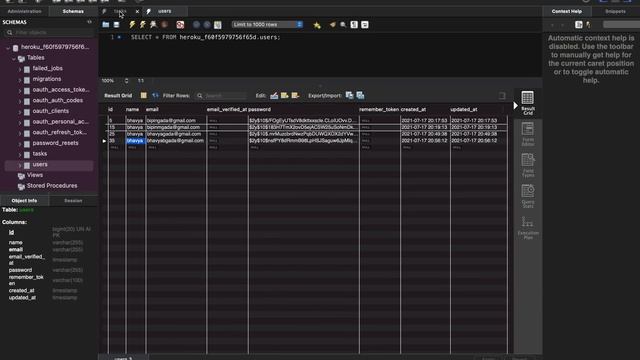Execute statement under cursor (lightning with cursor)
Viewport: 640px width, 360px height.
point(142,25)
